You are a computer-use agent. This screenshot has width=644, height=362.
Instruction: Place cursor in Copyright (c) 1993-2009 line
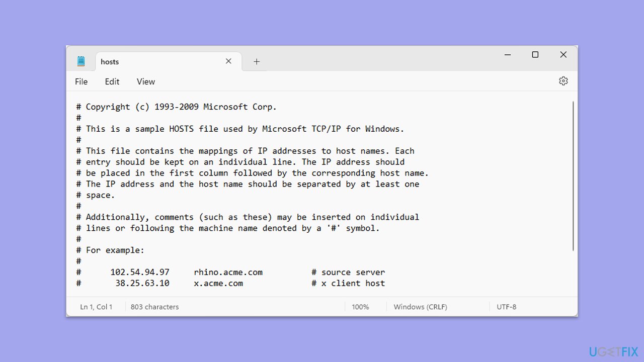point(177,107)
